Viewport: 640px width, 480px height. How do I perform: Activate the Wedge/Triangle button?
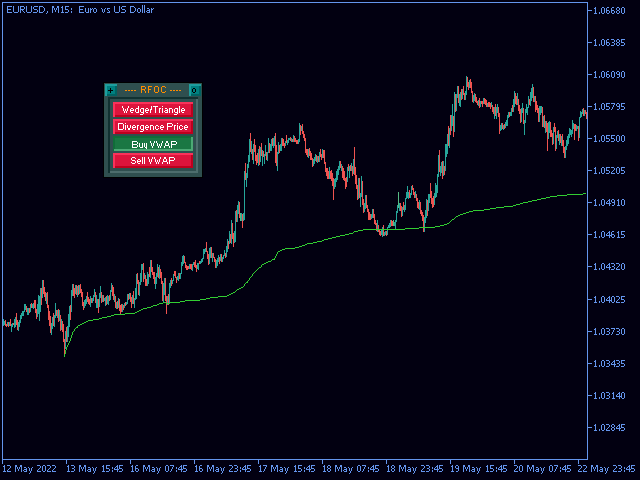point(153,110)
